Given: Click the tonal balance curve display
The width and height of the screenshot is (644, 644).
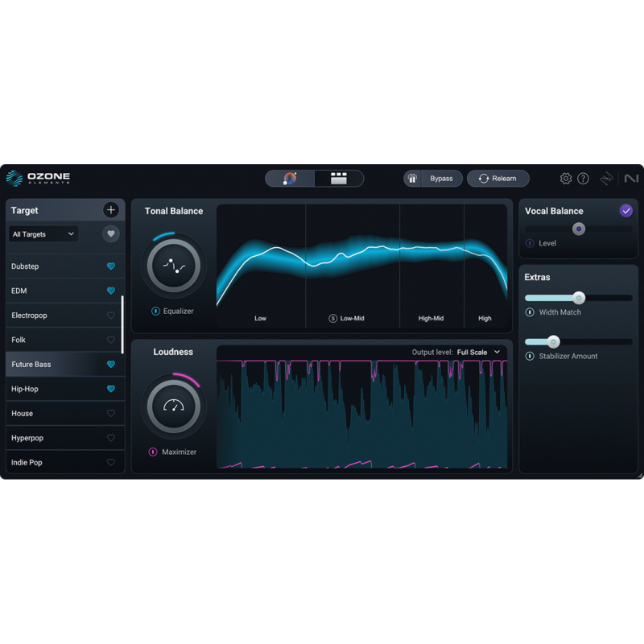Looking at the screenshot, I should tap(361, 265).
